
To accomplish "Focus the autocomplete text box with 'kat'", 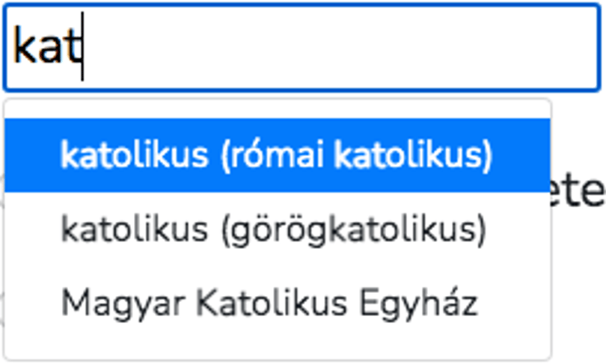I will [302, 48].
